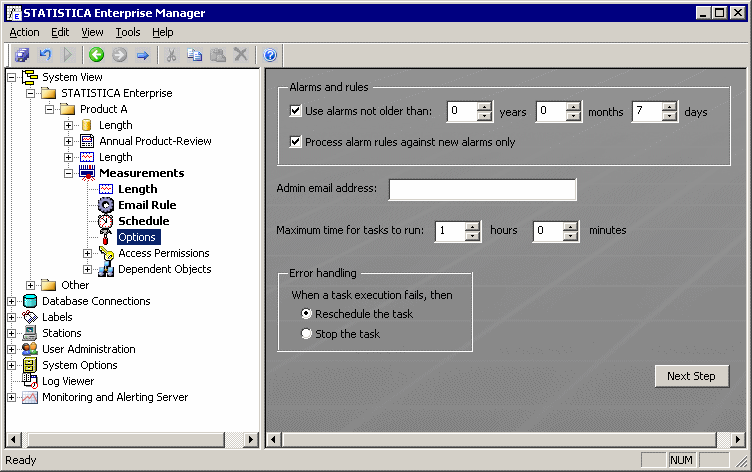The image size is (752, 472).
Task: Toggle 'Use alarms not older than' checkbox
Action: click(x=295, y=112)
